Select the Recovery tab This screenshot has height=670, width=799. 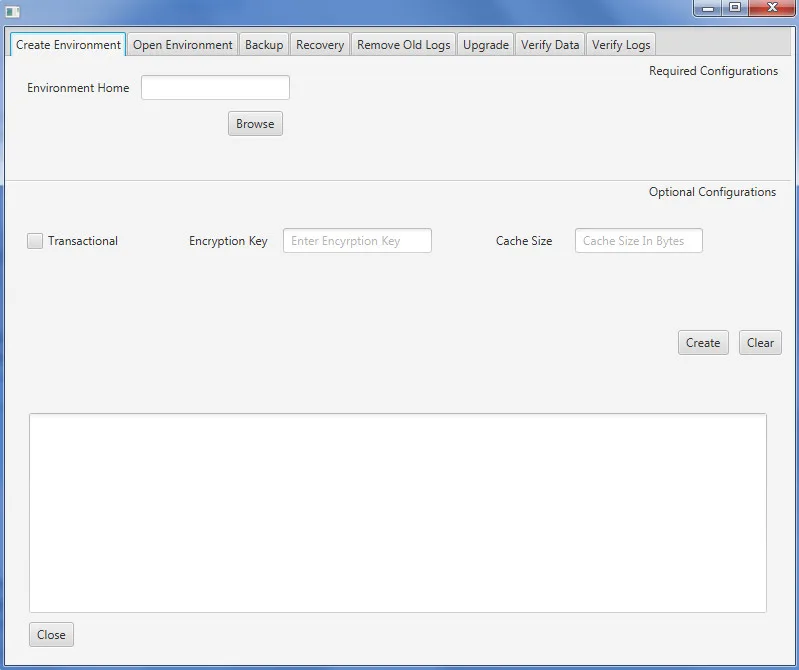[320, 45]
